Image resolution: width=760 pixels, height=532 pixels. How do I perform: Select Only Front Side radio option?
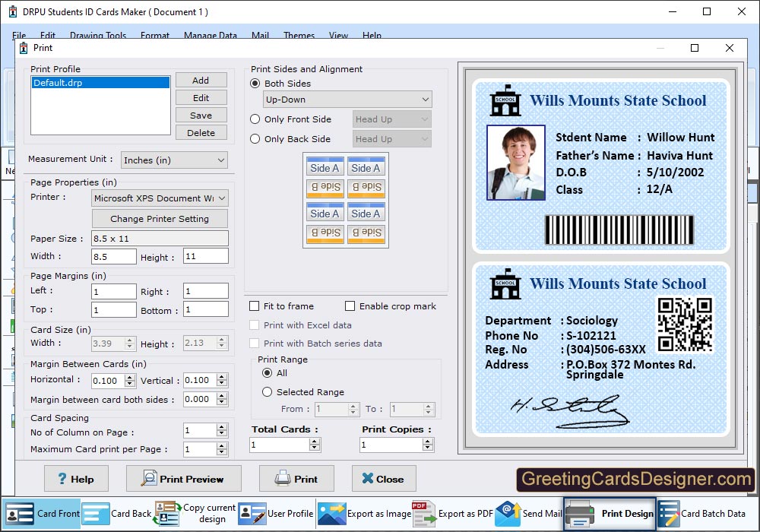click(255, 119)
